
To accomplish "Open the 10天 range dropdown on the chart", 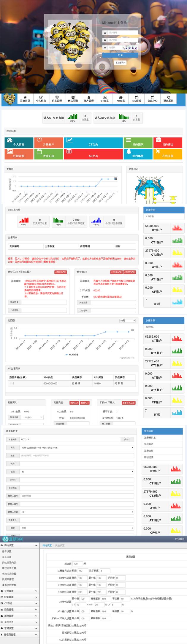I will [x=127, y=321].
